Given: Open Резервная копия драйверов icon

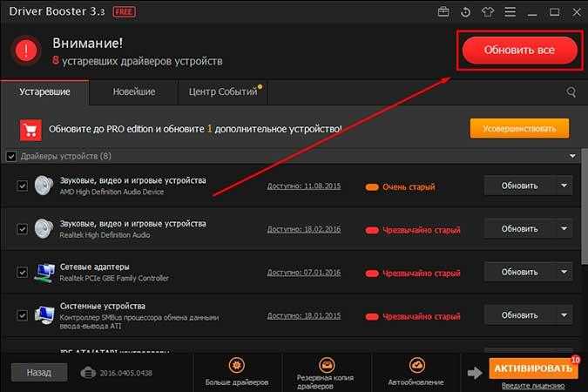Looking at the screenshot, I should (x=327, y=365).
